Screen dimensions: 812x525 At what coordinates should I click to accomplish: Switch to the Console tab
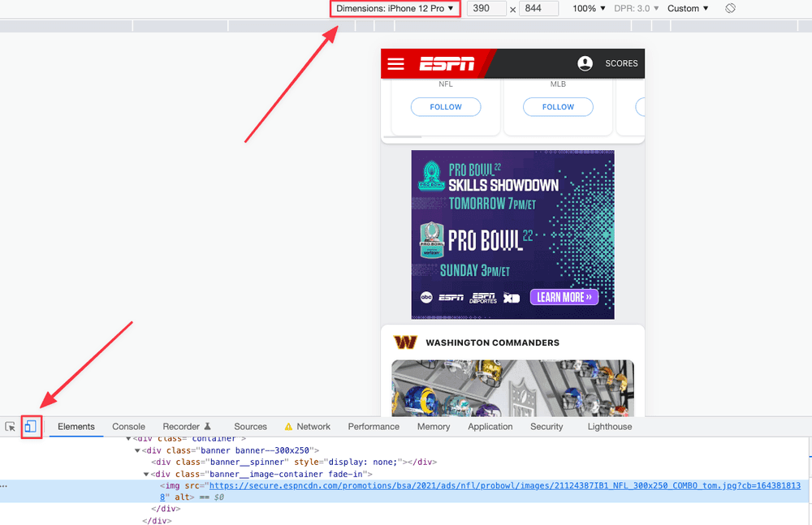128,426
